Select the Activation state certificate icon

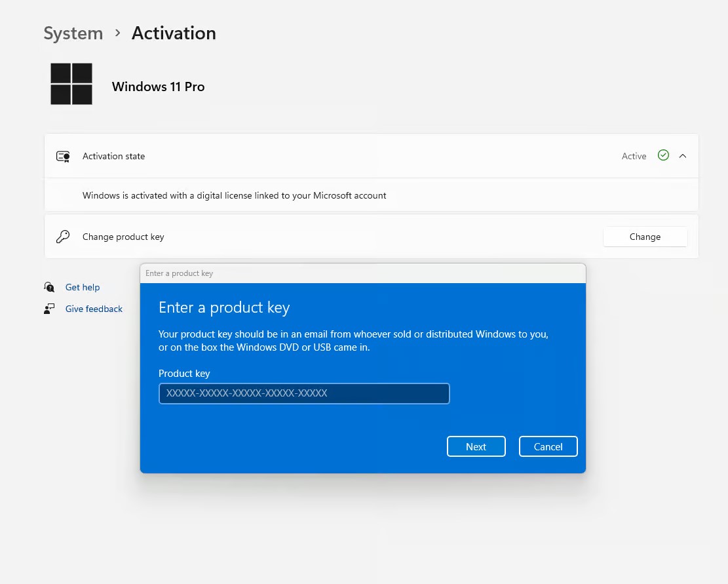coord(63,156)
